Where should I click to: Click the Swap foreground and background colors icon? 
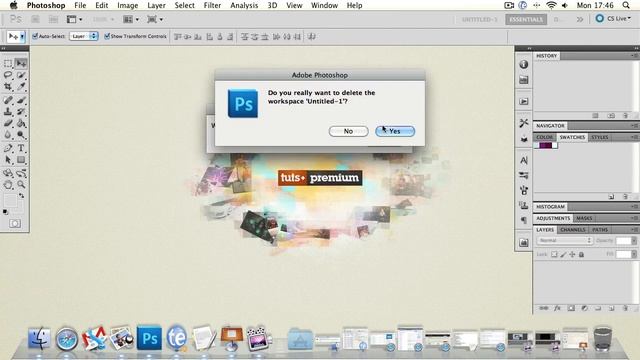21,196
